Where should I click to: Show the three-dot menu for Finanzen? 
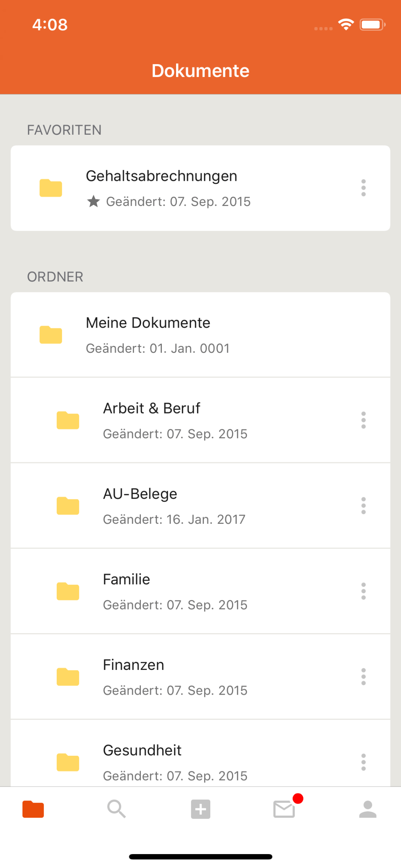(x=363, y=677)
